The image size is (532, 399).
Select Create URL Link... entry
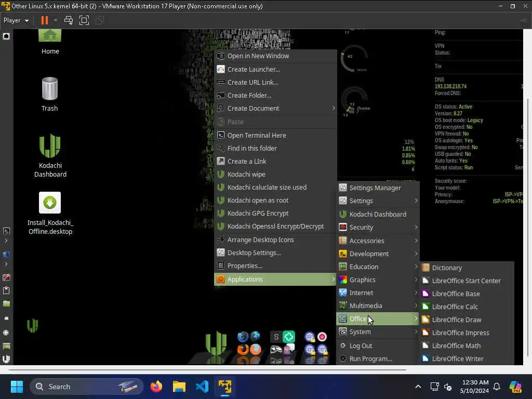pos(275,83)
